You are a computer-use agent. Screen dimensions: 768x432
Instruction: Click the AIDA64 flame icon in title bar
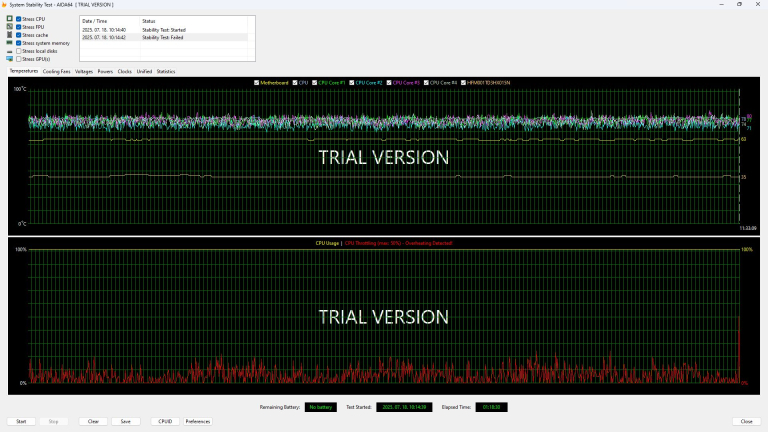(4, 4)
